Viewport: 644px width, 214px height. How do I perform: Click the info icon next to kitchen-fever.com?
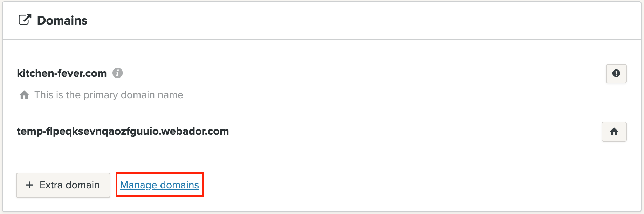coord(117,73)
